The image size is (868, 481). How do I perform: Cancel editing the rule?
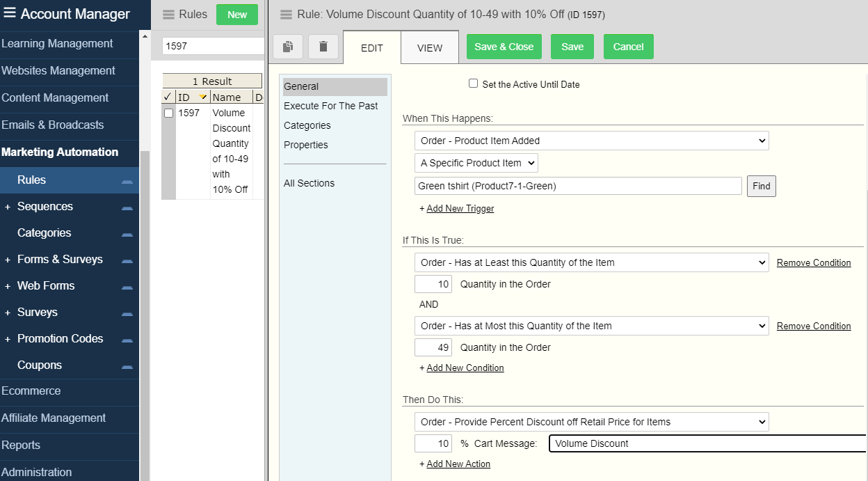629,47
